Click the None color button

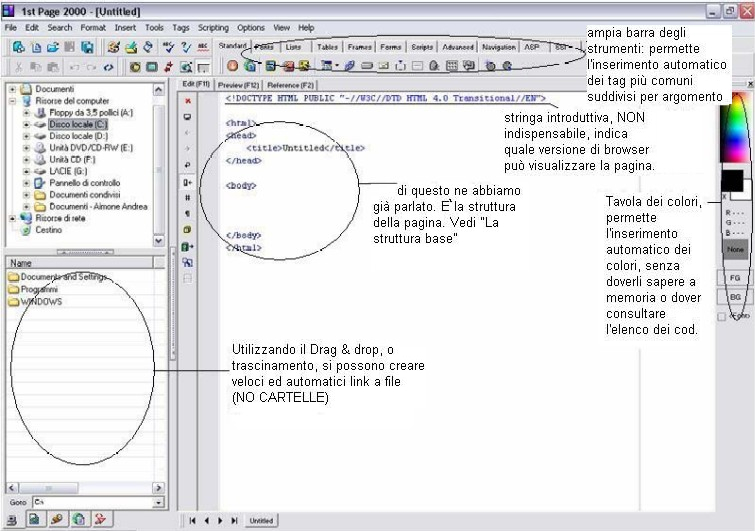735,249
